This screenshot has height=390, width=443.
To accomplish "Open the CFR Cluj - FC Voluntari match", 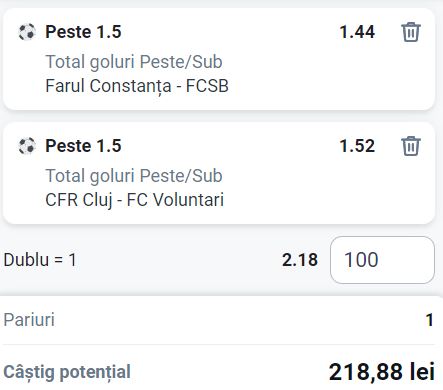I will [x=134, y=200].
